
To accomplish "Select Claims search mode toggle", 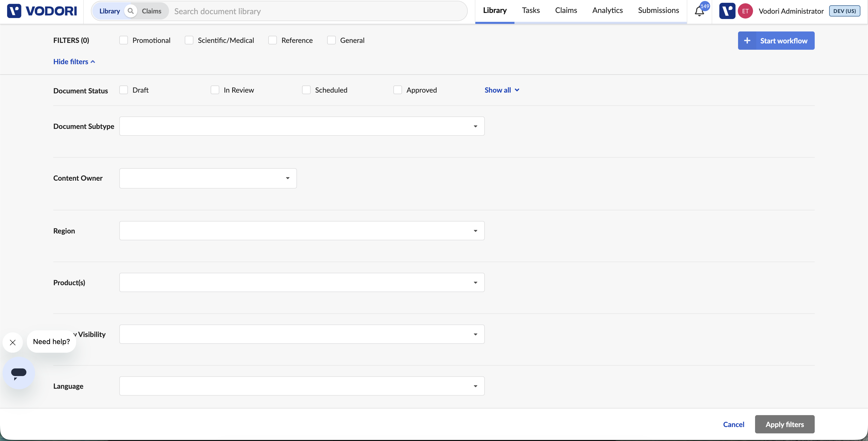I will tap(152, 11).
